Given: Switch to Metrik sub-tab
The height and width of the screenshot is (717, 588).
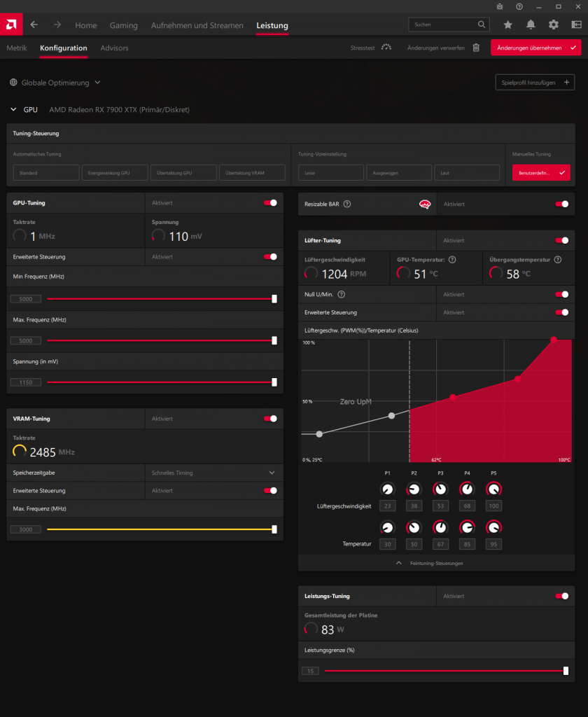Looking at the screenshot, I should coord(17,48).
